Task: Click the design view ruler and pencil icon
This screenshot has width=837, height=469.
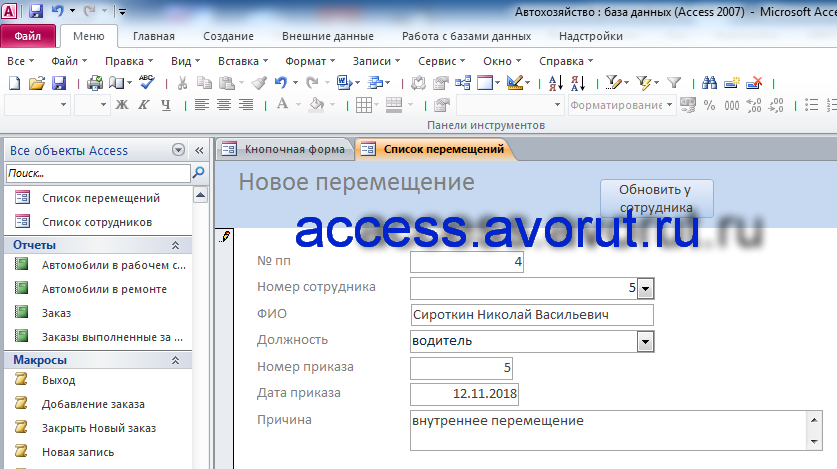Action: pos(515,83)
